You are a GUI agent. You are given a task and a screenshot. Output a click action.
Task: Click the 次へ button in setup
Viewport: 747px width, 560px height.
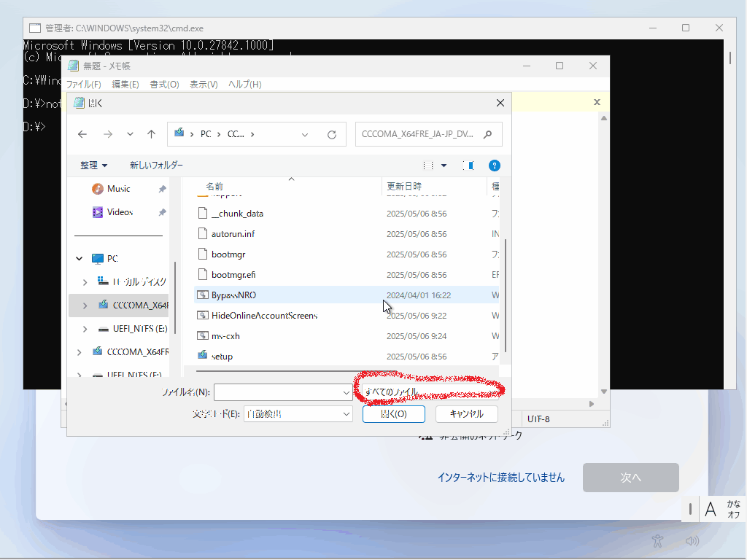631,478
